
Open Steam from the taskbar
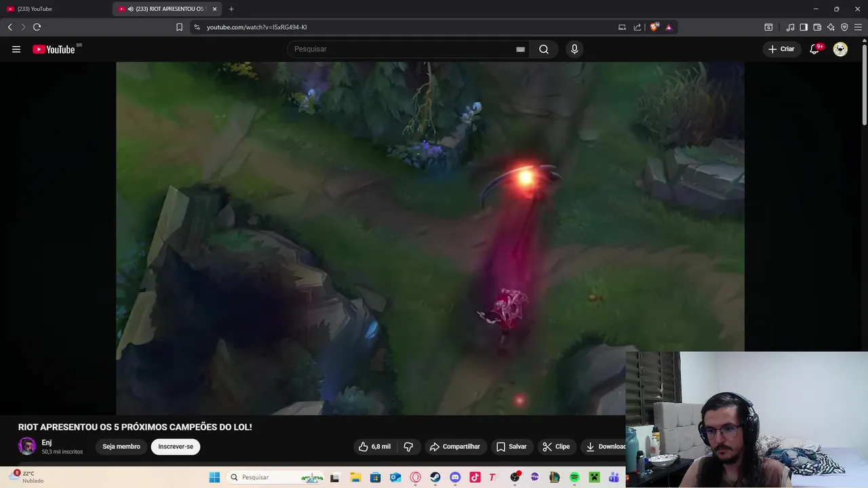tap(435, 477)
